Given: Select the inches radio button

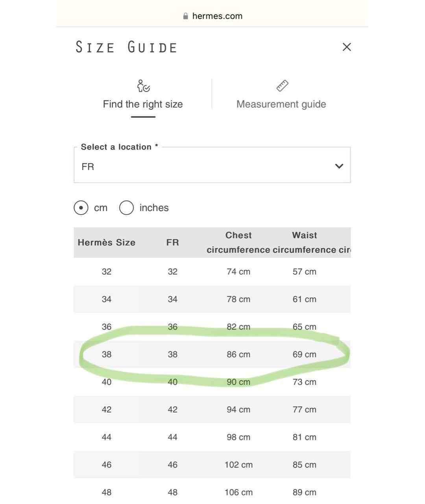Looking at the screenshot, I should [x=126, y=208].
